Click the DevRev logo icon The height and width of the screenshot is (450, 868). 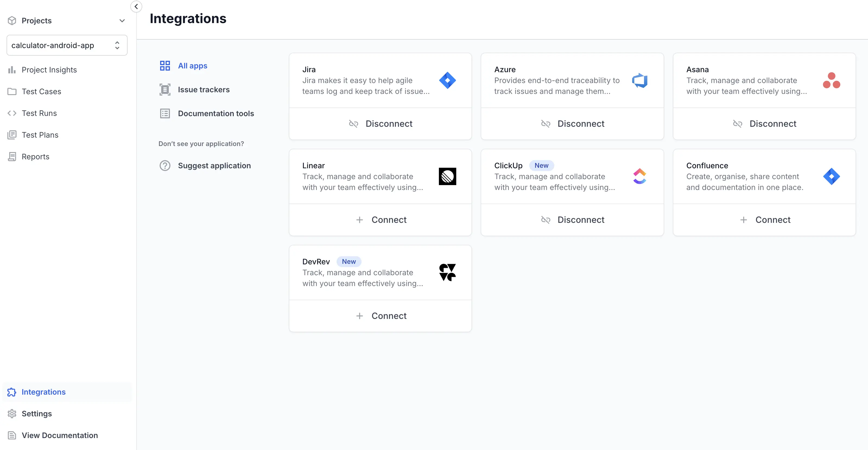[447, 272]
